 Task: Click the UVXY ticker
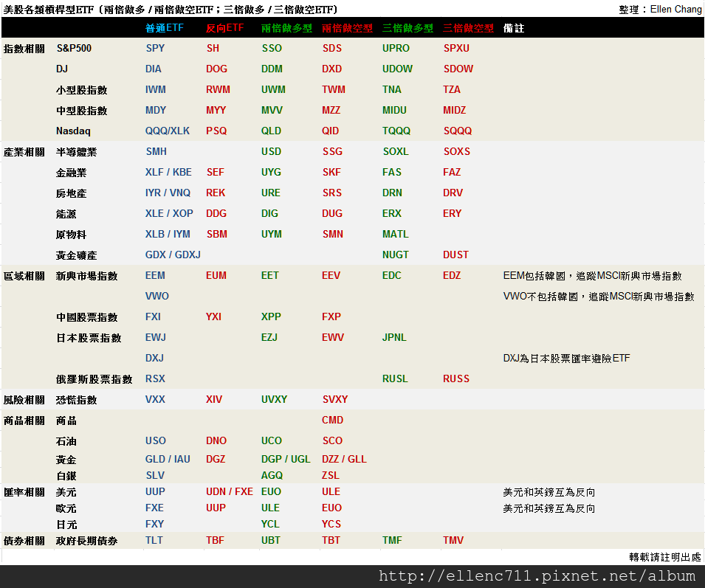tap(274, 399)
